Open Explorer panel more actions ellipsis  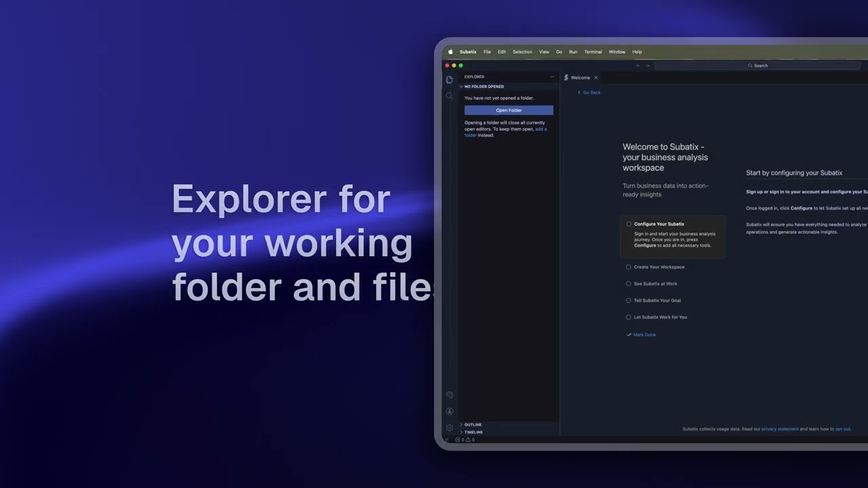click(552, 77)
